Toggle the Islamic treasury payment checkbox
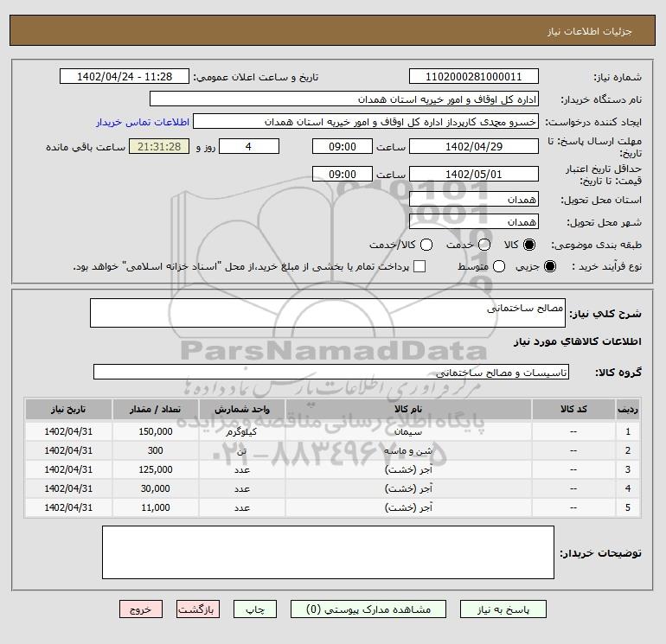This screenshot has width=666, height=644. click(419, 266)
